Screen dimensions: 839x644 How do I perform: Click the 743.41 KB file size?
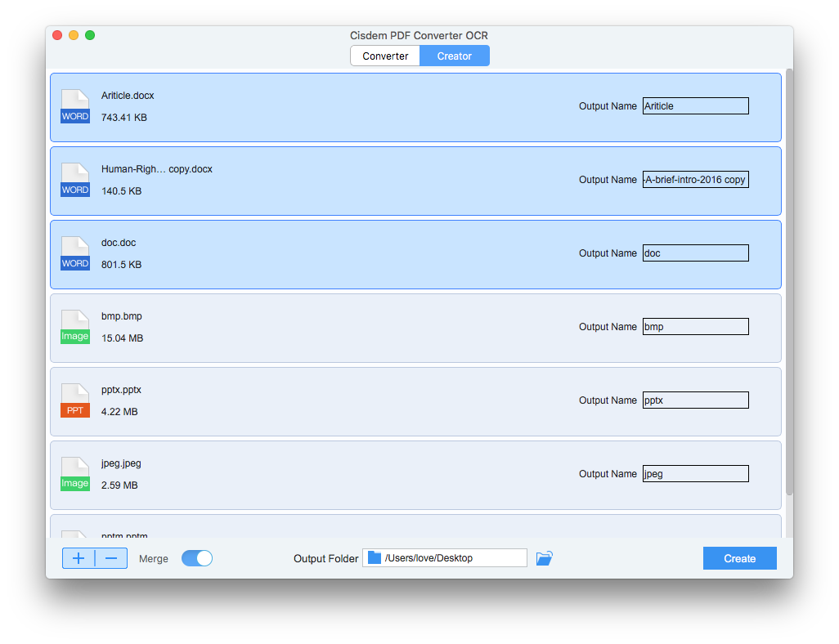coord(124,118)
